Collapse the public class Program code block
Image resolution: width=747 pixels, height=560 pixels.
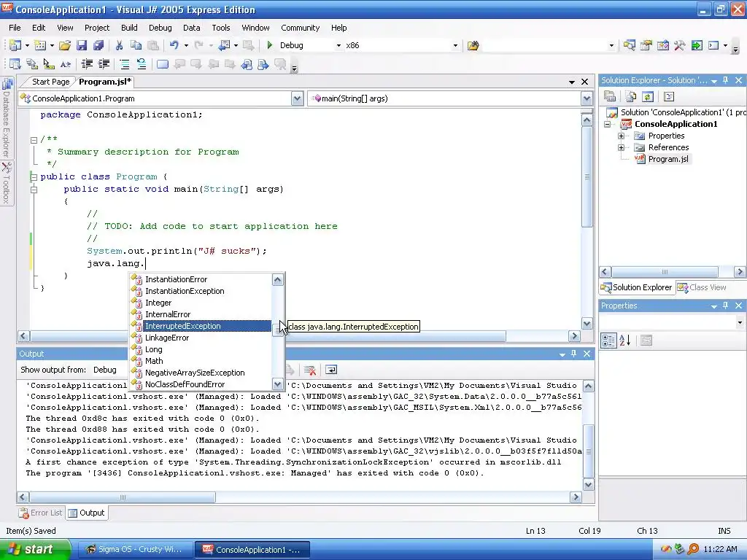[x=34, y=177]
